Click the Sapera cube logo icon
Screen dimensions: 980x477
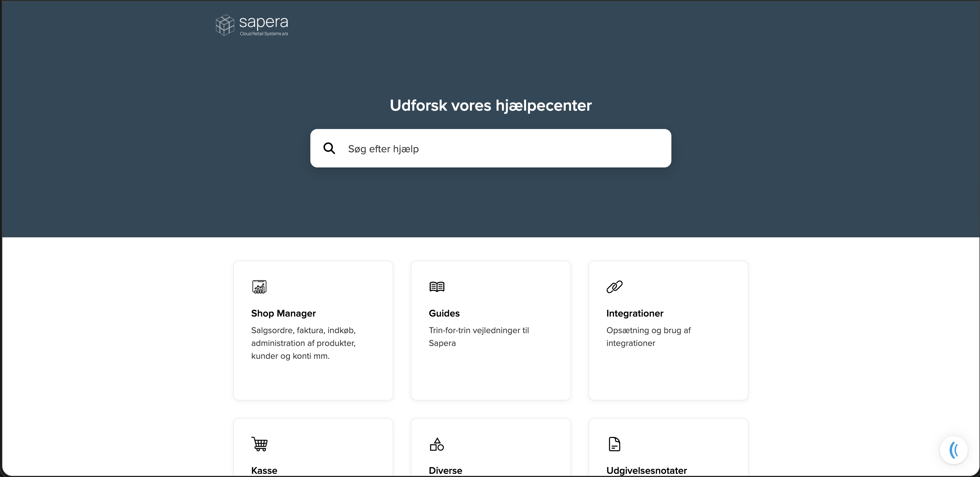[x=225, y=25]
